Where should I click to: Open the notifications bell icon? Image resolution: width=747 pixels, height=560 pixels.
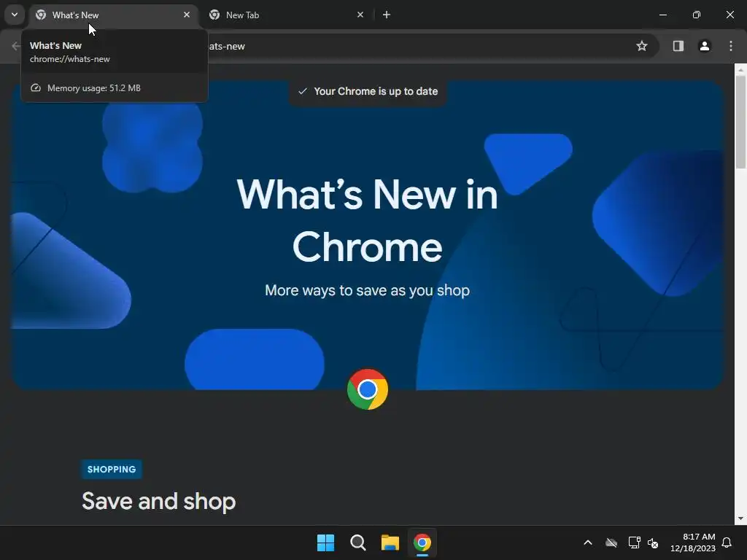click(x=727, y=542)
